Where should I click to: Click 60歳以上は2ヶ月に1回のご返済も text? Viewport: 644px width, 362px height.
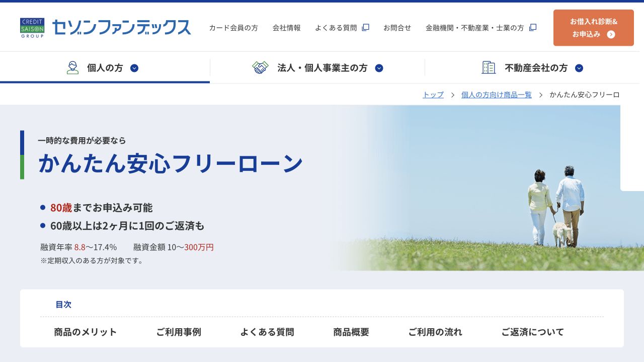click(x=127, y=226)
